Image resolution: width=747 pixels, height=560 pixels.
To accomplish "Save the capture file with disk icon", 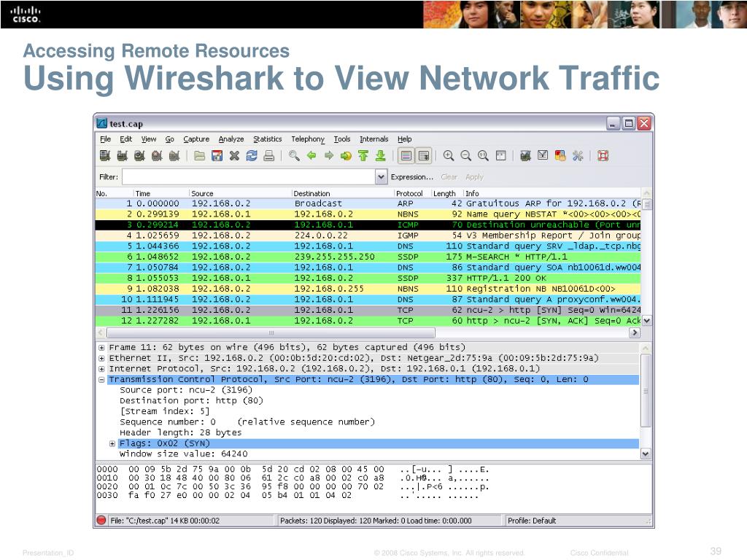I will point(217,156).
